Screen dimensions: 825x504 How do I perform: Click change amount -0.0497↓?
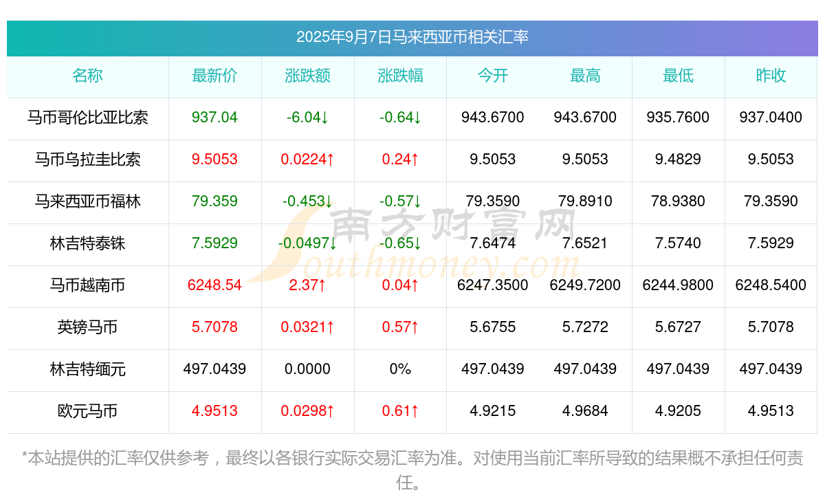(307, 243)
